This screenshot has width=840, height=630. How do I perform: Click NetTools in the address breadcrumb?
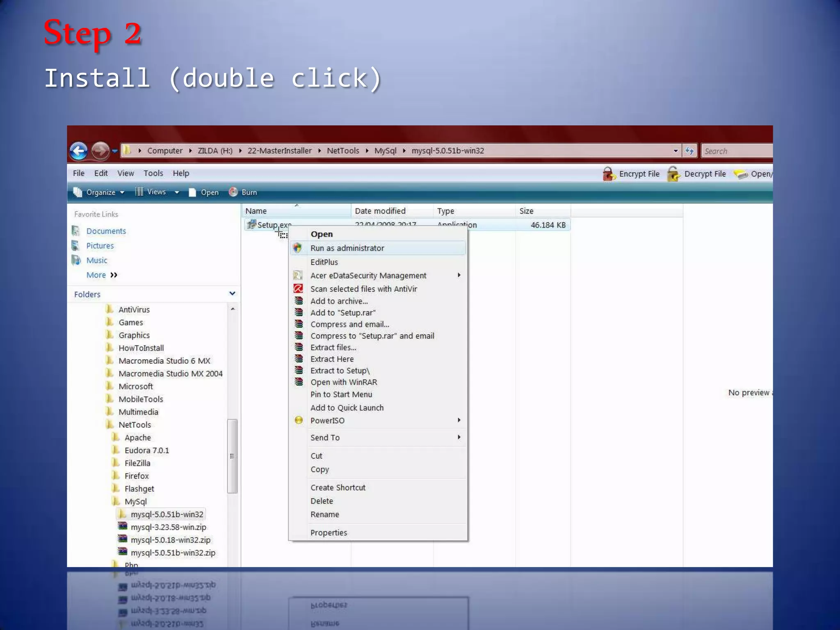(x=343, y=151)
